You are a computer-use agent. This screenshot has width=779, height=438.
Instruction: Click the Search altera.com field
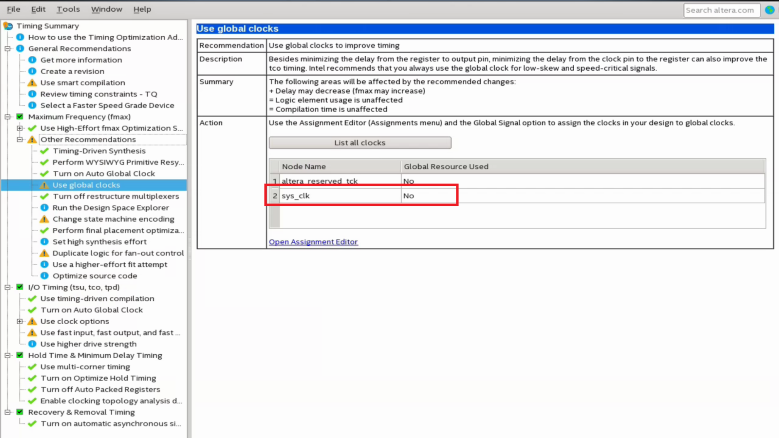[x=721, y=10]
